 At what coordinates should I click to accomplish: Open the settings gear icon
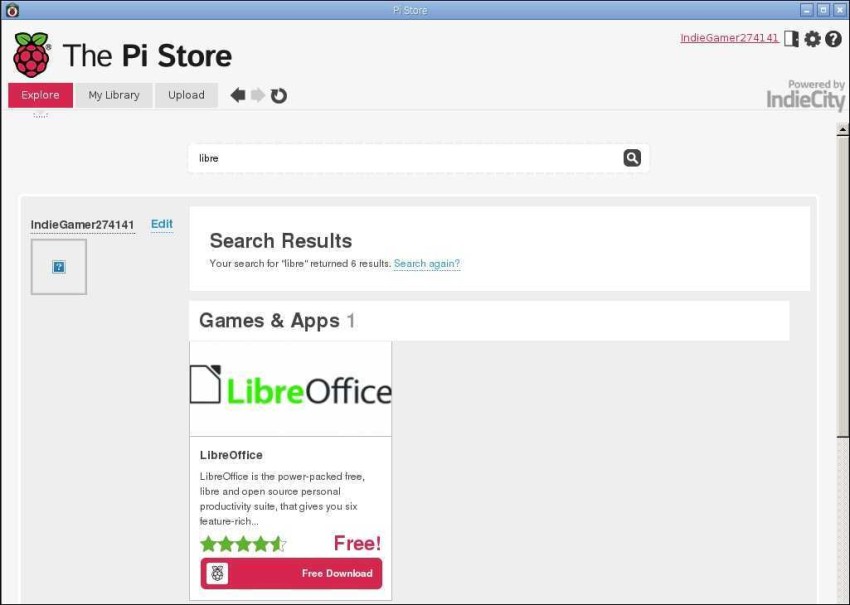(x=812, y=38)
